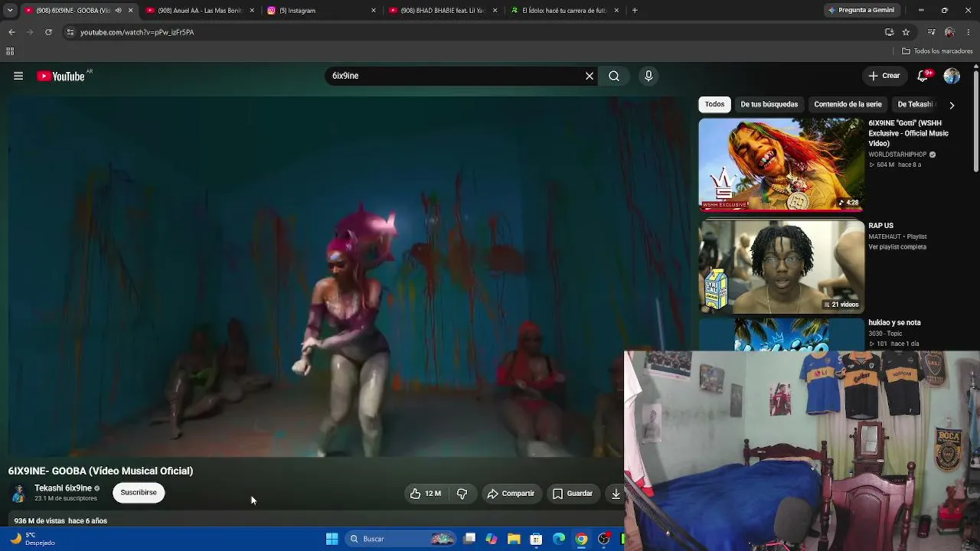
Task: Open WORLDSTARHIPHOP channel link
Action: click(x=898, y=155)
